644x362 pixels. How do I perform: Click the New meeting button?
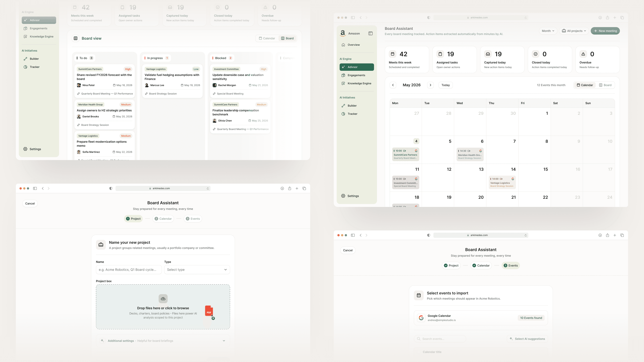point(605,31)
